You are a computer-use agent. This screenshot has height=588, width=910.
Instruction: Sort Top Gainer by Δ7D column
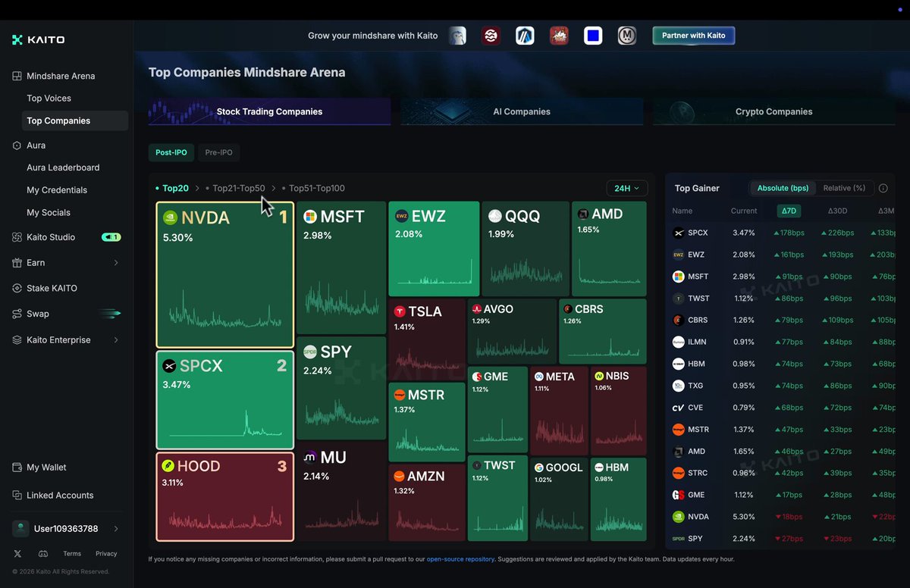[x=789, y=211]
